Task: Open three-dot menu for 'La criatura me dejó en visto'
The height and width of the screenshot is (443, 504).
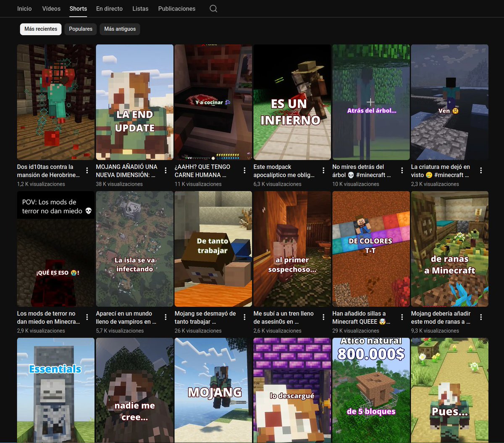Action: click(481, 170)
